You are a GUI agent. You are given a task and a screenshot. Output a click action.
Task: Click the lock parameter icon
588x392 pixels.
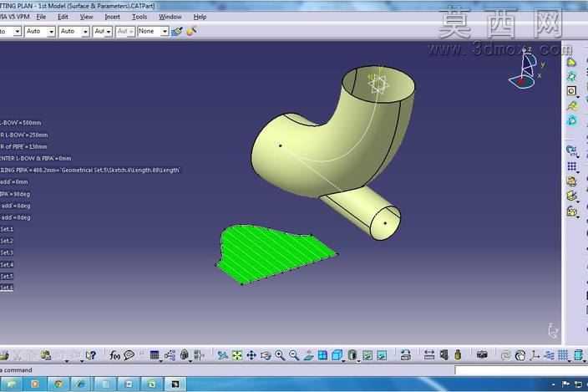[184, 355]
